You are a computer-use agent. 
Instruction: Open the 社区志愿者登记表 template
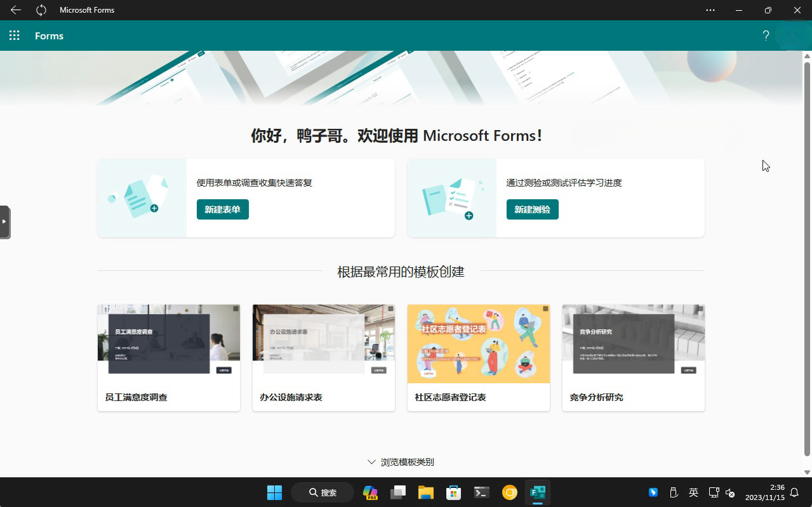[x=478, y=357]
